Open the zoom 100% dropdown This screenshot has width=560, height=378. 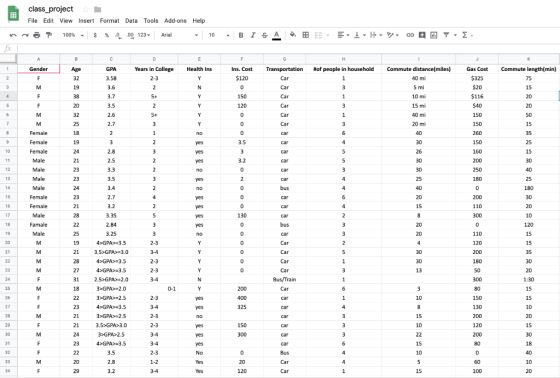[73, 35]
